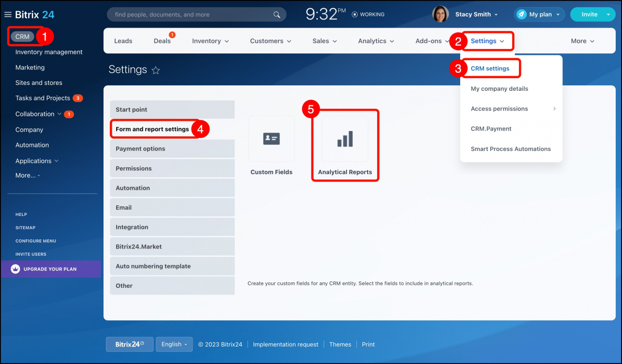This screenshot has width=622, height=364.
Task: Open the English language selector
Action: (174, 344)
